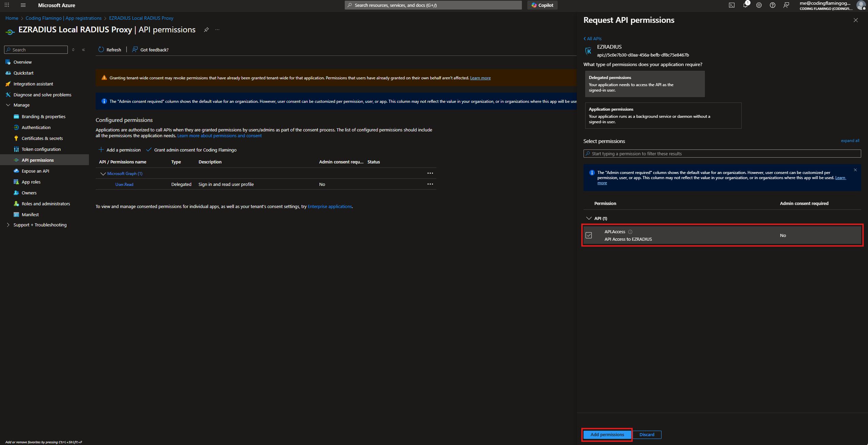Go to Authentication settings
Viewport: 868px width, 445px height.
pos(36,127)
